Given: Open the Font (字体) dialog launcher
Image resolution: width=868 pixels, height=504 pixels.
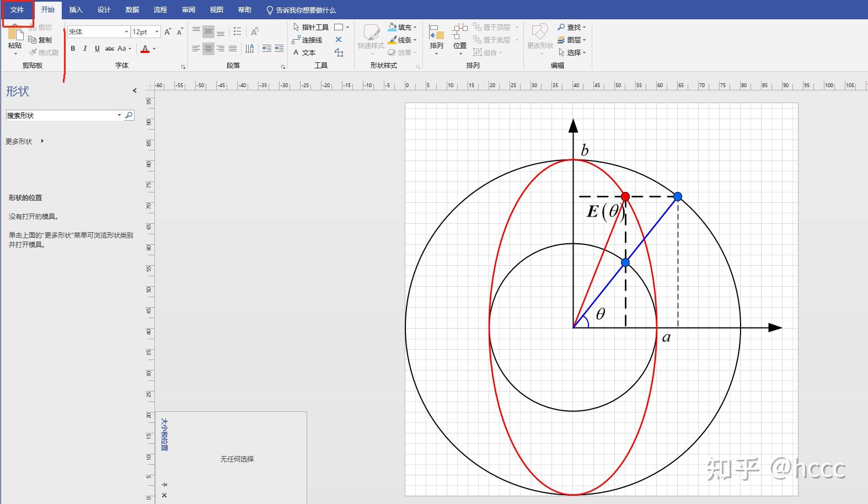Looking at the screenshot, I should coord(183,67).
